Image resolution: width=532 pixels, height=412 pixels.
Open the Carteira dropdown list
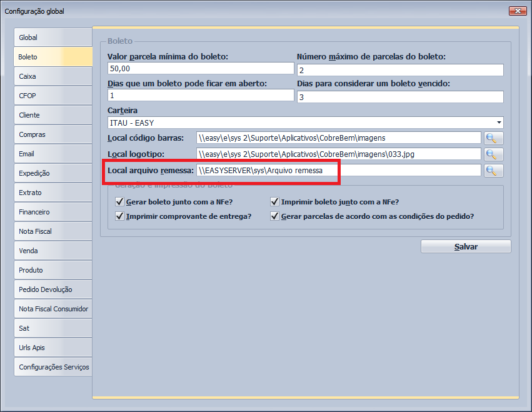click(499, 123)
